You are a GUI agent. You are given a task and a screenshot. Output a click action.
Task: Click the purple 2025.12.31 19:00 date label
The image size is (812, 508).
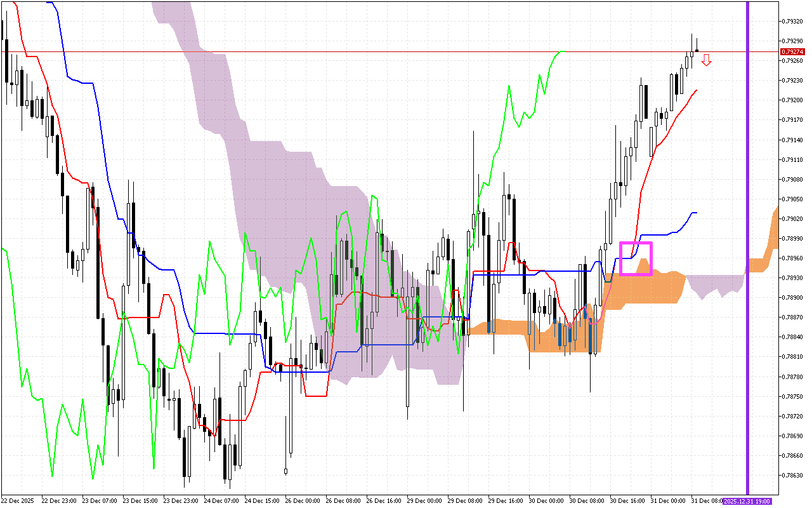click(x=747, y=501)
